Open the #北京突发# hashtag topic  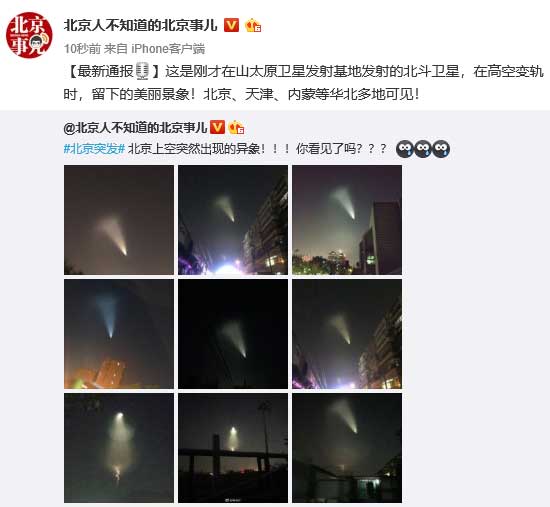(x=94, y=149)
